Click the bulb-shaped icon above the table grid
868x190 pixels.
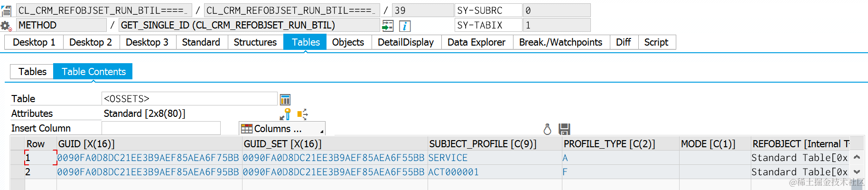[547, 129]
